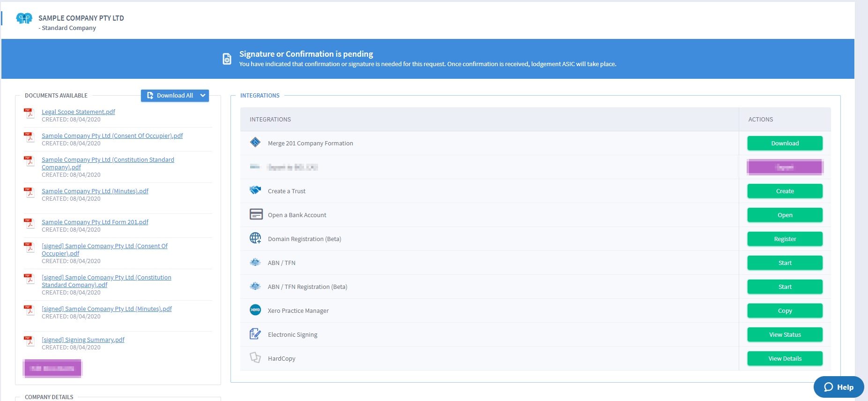Open the signed Signing Summary.pdf link

click(x=83, y=340)
